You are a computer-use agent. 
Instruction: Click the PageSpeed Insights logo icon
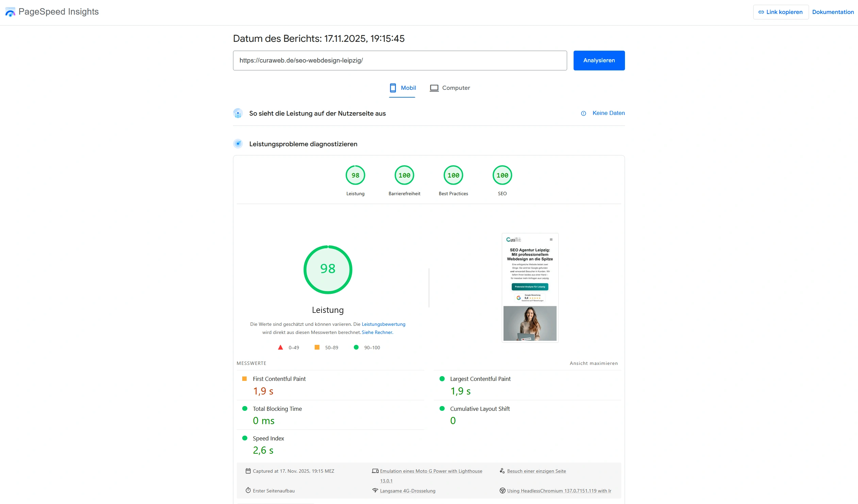(10, 12)
